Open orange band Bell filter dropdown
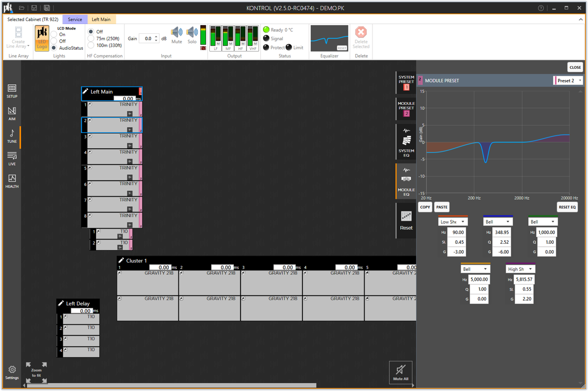The width and height of the screenshot is (588, 391). pyautogui.click(x=475, y=269)
